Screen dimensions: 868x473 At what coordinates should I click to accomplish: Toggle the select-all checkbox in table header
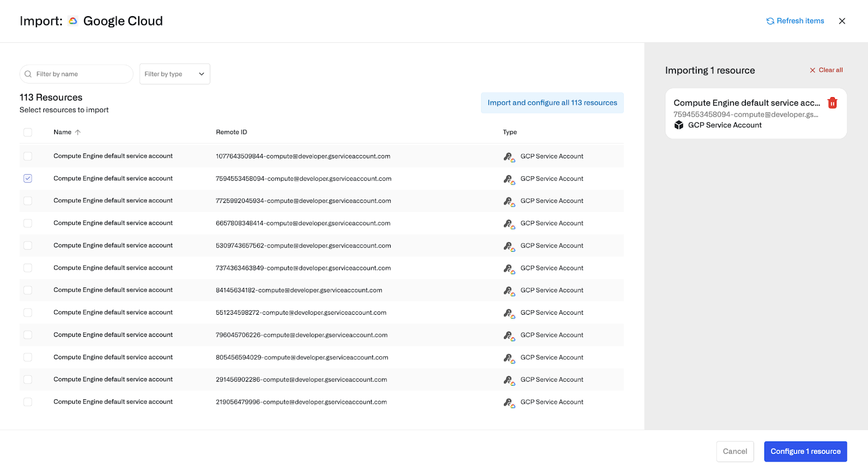pos(28,132)
